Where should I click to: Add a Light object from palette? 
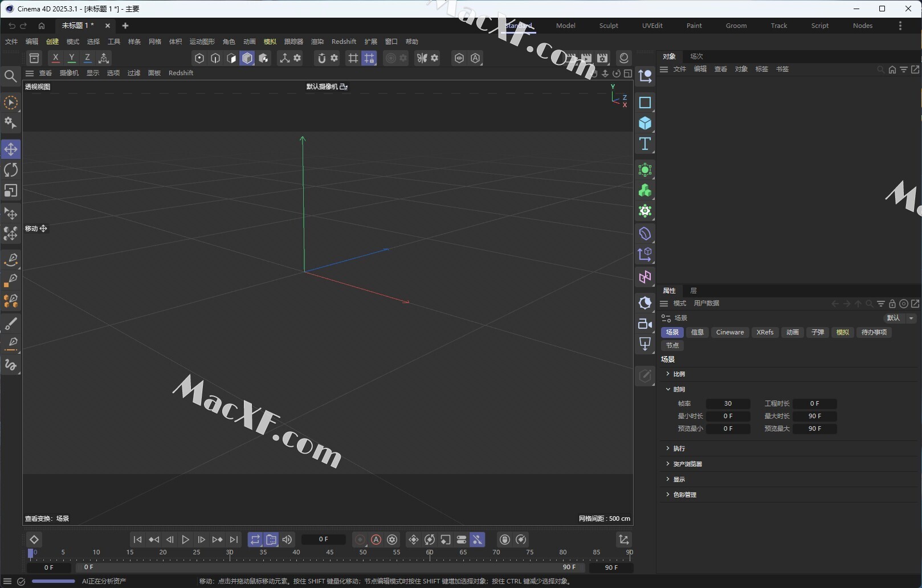tap(645, 344)
